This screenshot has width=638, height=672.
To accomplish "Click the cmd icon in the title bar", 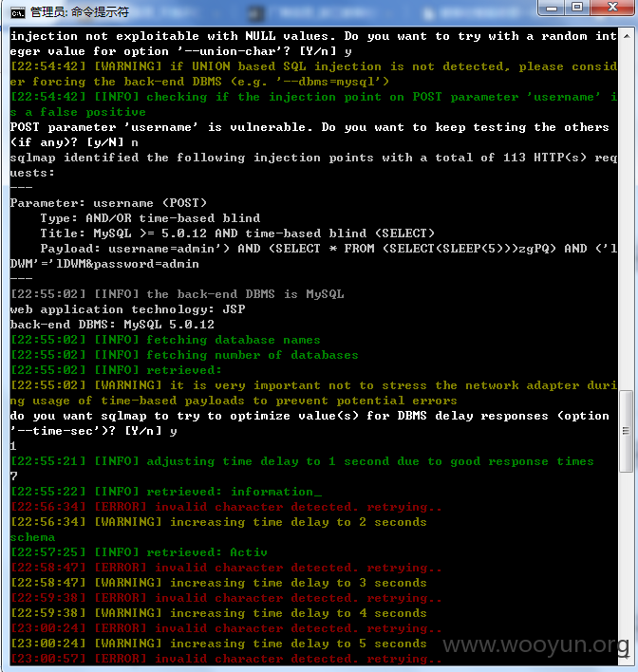I will coord(18,13).
